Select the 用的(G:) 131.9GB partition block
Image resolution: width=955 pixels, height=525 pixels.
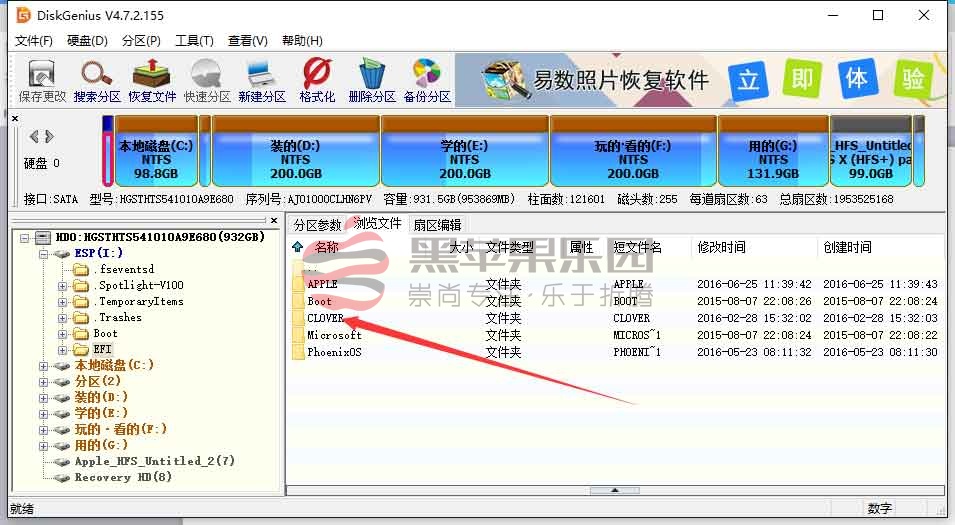pyautogui.click(x=774, y=151)
